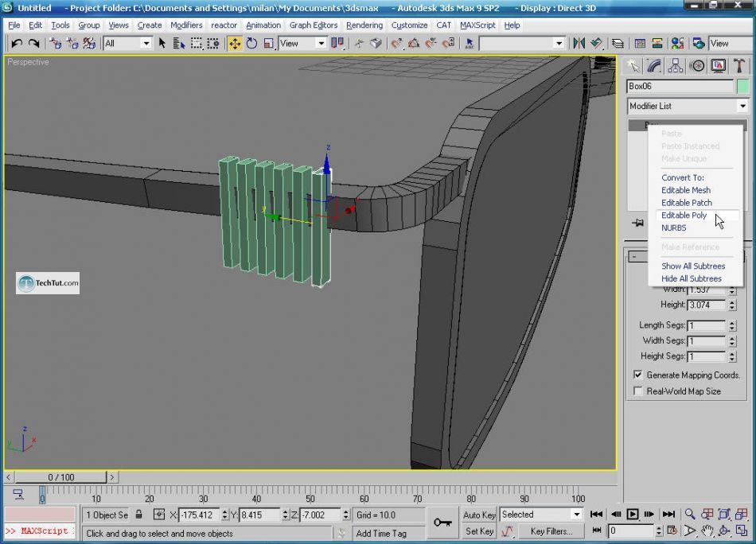This screenshot has height=544, width=756.
Task: Toggle the Auto Key button
Action: click(x=479, y=515)
